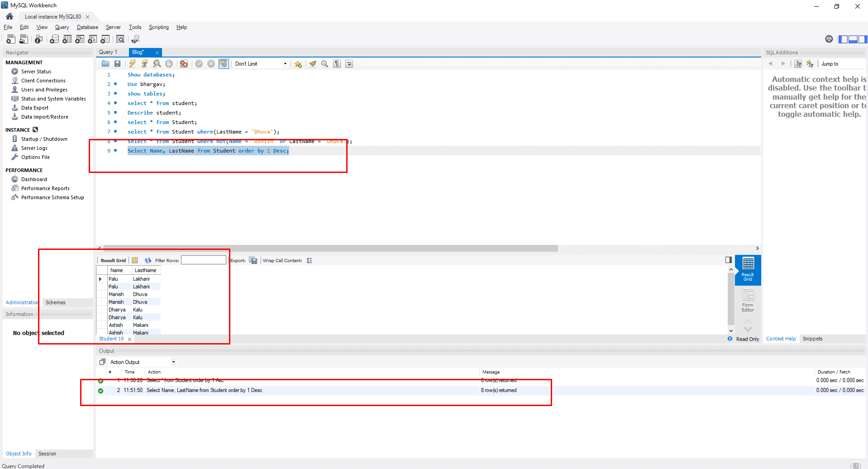Open the Create New Schema icon
Viewport: 868px width, 469px height.
click(54, 39)
